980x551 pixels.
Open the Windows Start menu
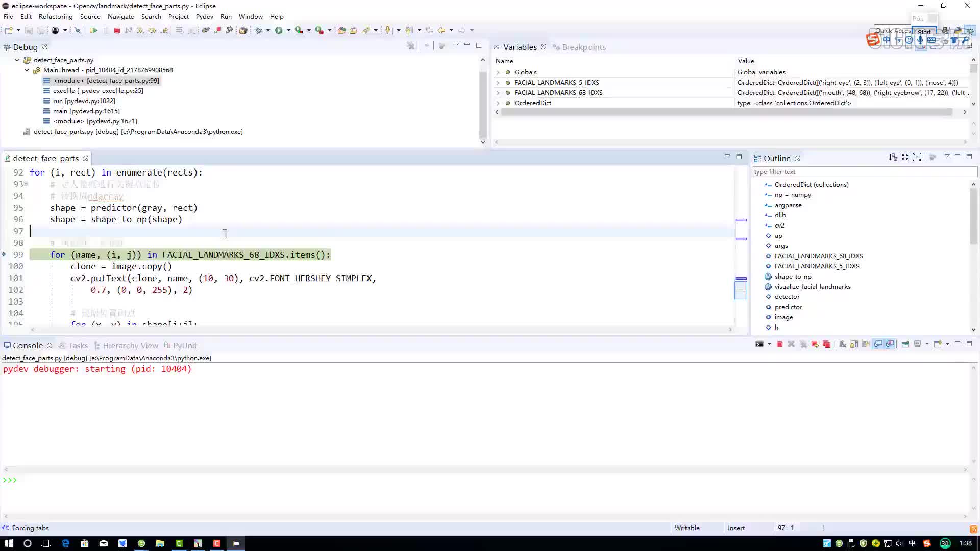click(x=9, y=543)
